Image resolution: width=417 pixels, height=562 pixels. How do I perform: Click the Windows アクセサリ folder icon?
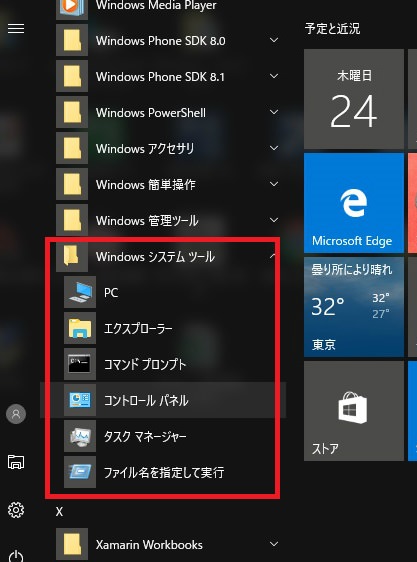click(x=72, y=148)
